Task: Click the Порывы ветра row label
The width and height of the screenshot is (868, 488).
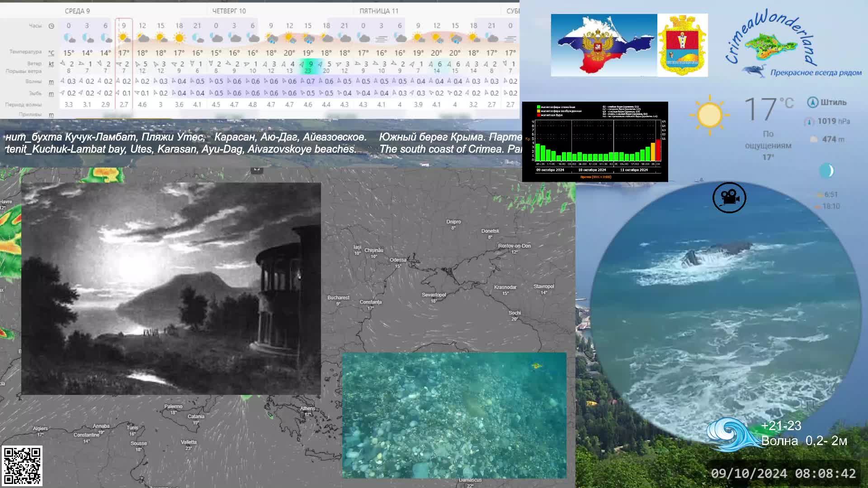Action: [24, 71]
